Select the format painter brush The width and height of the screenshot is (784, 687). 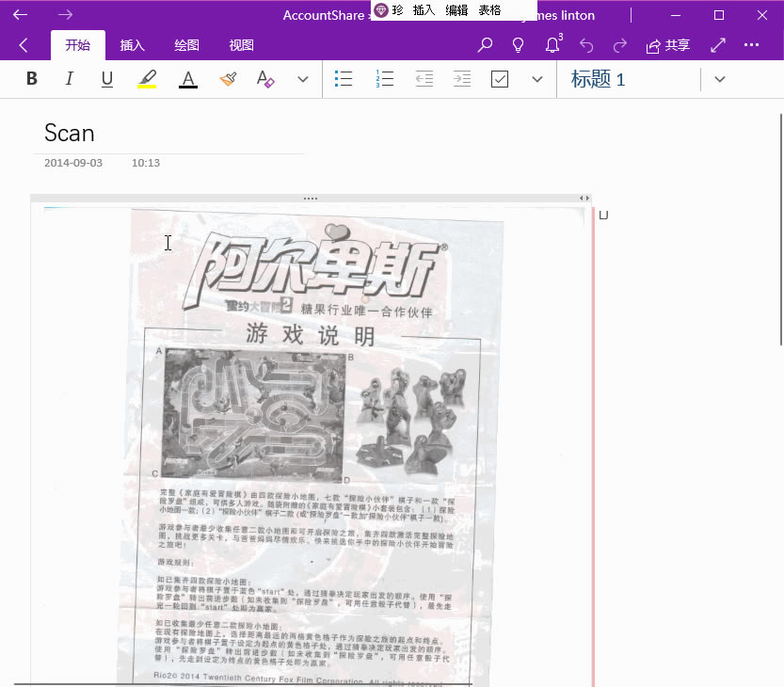(x=228, y=79)
